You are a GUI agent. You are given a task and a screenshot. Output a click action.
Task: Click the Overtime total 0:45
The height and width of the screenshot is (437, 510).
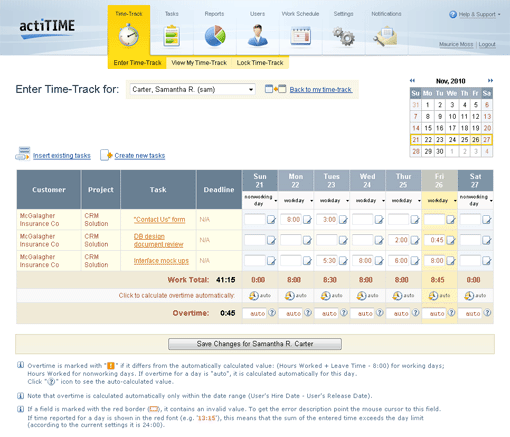click(228, 313)
